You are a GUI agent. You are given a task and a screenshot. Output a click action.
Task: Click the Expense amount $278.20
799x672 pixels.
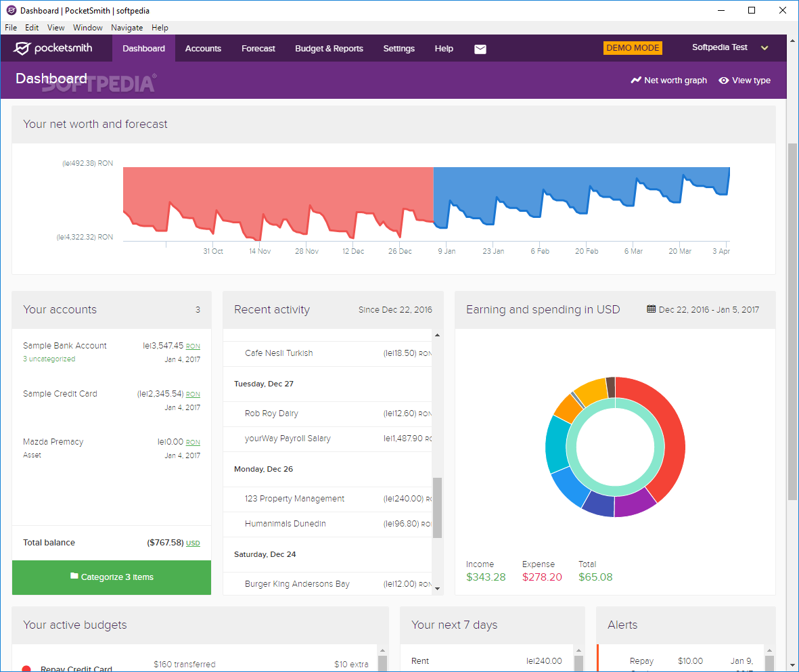click(x=542, y=577)
